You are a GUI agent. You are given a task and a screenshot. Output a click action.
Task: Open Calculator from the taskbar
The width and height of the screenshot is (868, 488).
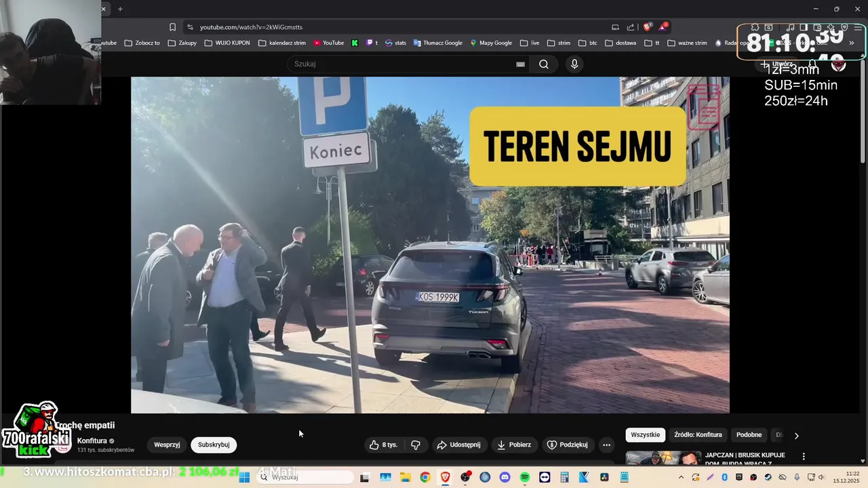pyautogui.click(x=565, y=477)
